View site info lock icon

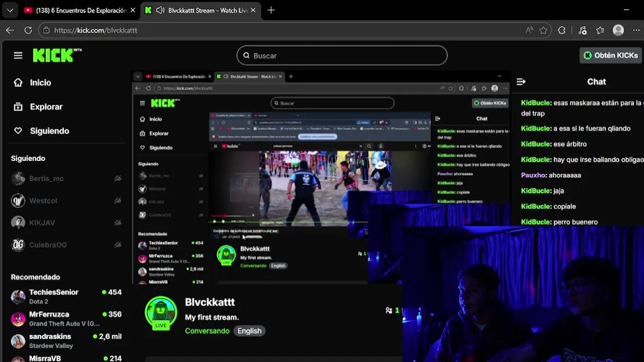click(46, 30)
